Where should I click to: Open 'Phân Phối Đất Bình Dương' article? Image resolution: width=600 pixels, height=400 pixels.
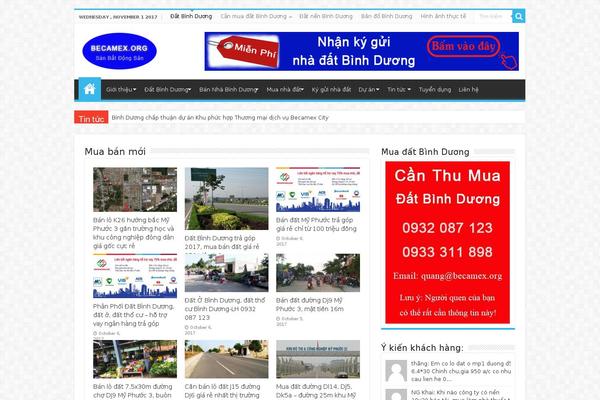point(134,315)
